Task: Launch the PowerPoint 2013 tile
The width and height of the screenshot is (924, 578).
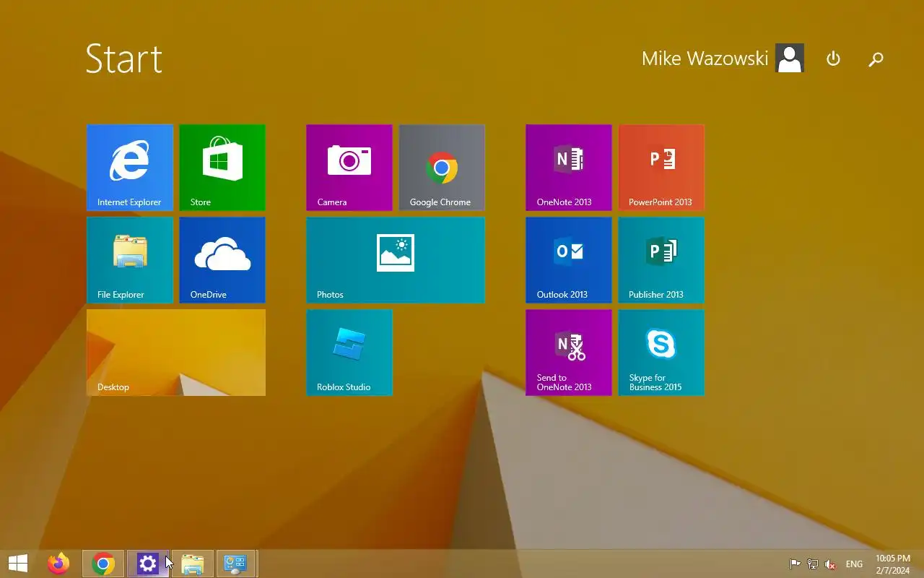Action: (661, 168)
